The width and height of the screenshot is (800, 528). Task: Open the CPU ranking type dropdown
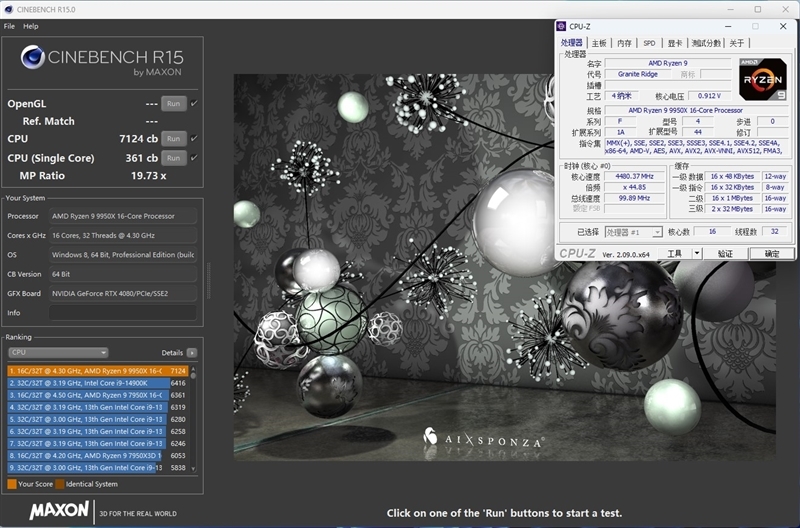pos(58,353)
